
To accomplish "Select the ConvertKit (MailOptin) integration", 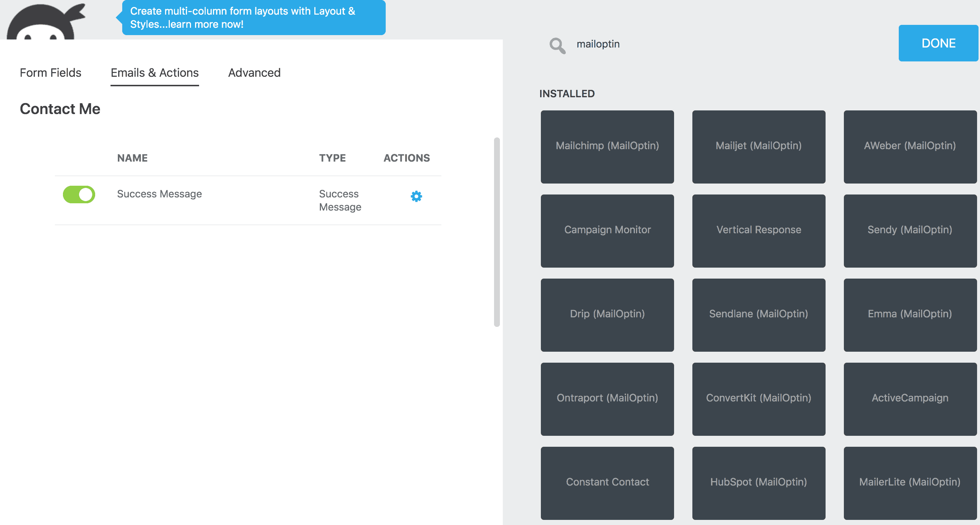I will (x=758, y=397).
